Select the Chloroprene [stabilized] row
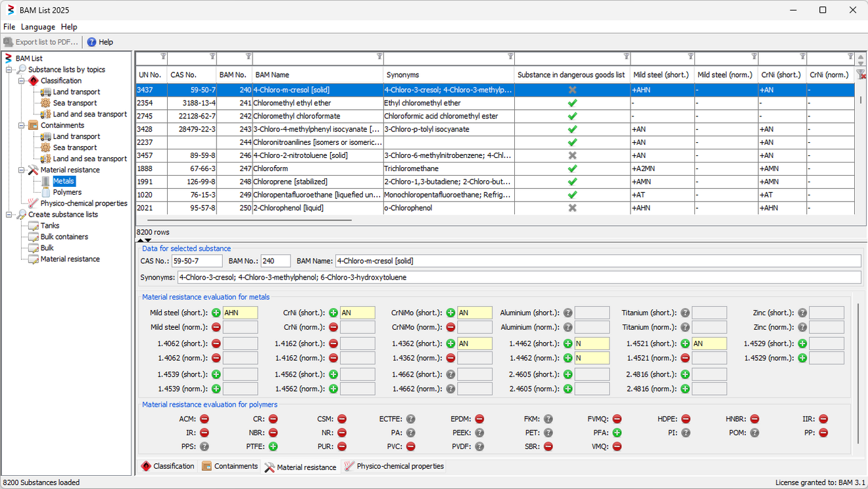 click(x=495, y=182)
